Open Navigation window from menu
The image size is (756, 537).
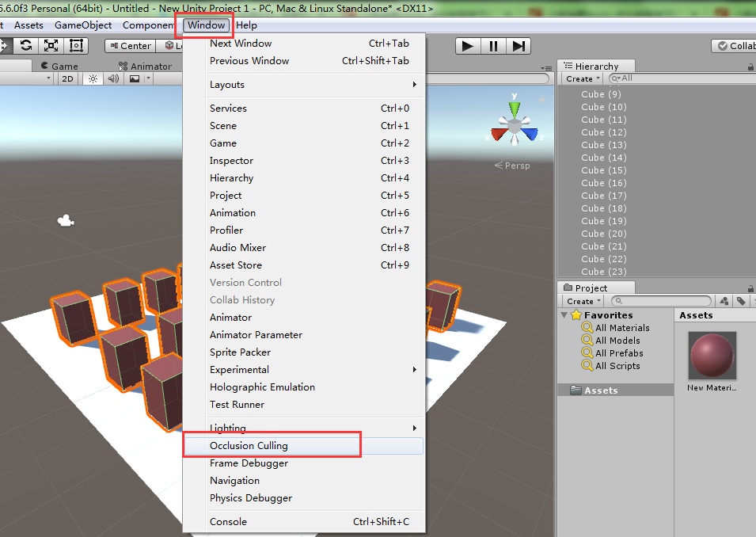tap(304, 481)
